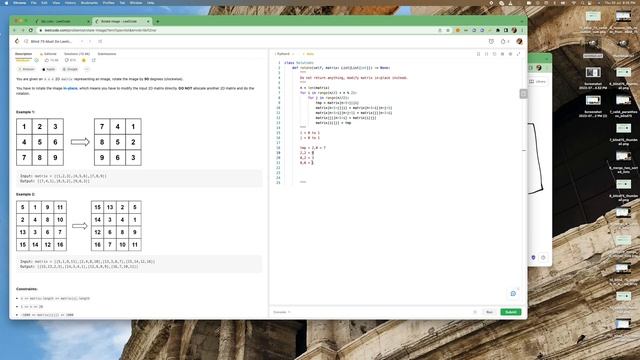Open the Python3 language dropdown
Screen dimensions: 640x360
284,54
